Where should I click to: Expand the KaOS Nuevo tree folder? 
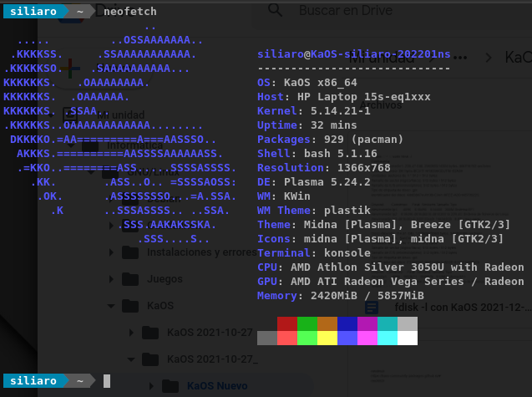tap(151, 386)
